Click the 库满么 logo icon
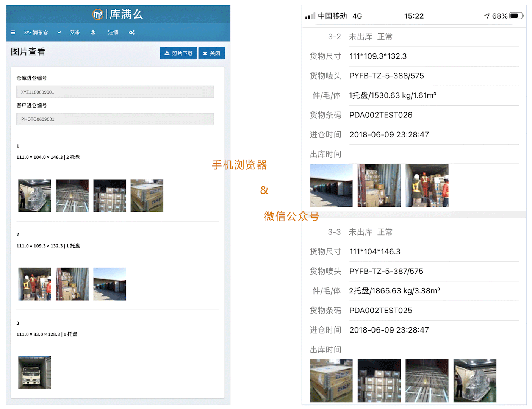 pos(98,14)
